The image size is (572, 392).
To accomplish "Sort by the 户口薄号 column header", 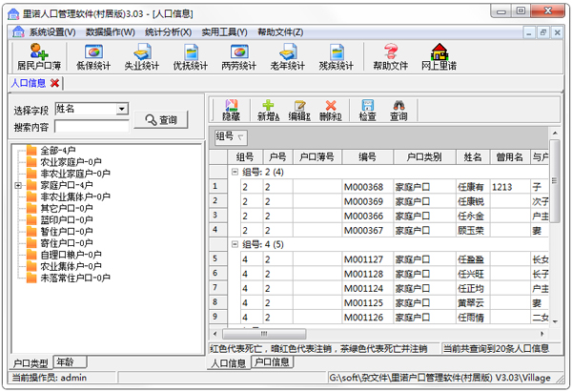I will pos(317,157).
